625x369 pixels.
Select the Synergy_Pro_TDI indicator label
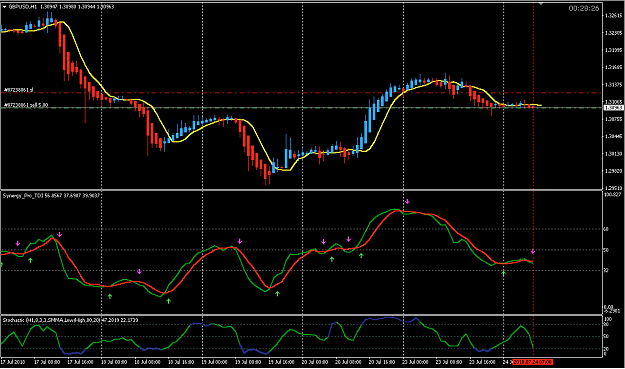[x=51, y=196]
